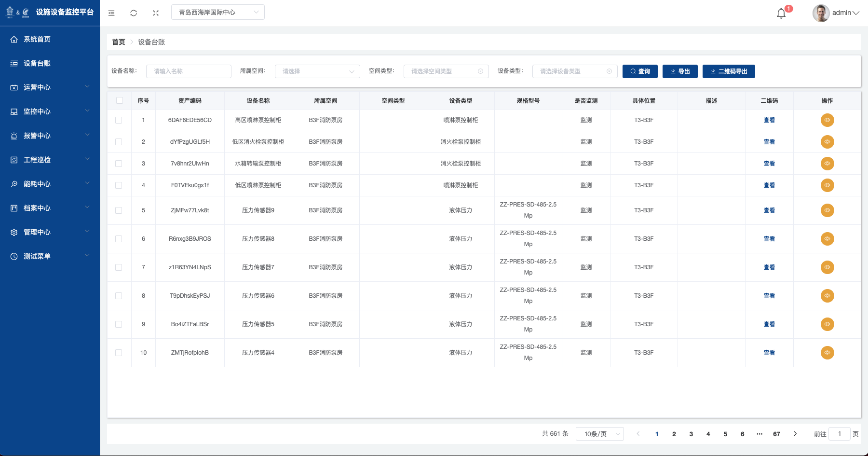Tick checkbox for 压力传感器4 row

(x=119, y=353)
